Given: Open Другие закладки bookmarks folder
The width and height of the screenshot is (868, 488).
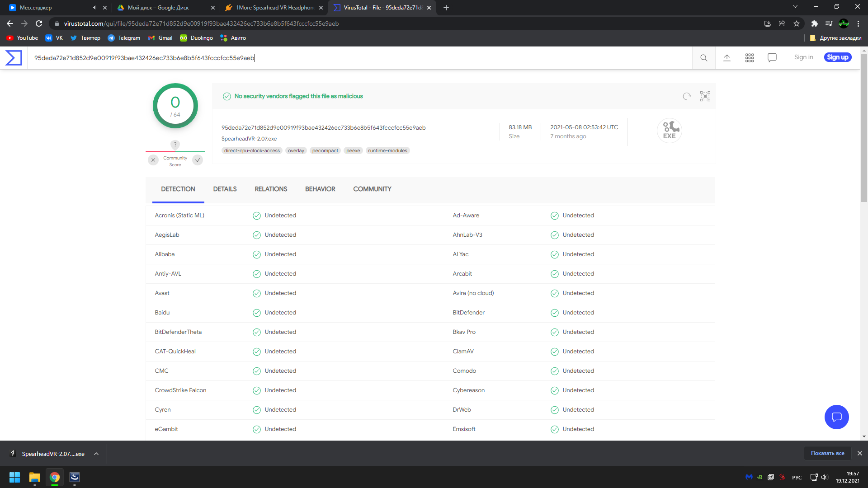Looking at the screenshot, I should tap(835, 38).
